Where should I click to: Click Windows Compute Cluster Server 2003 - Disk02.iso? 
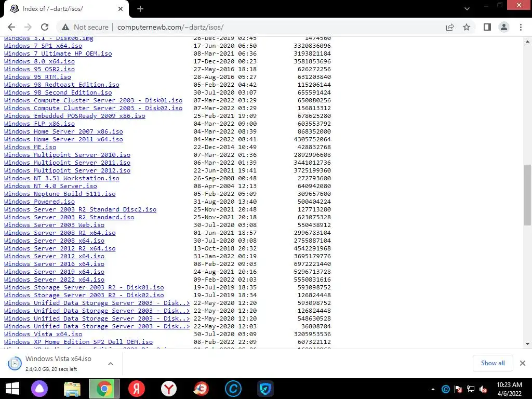coord(94,108)
